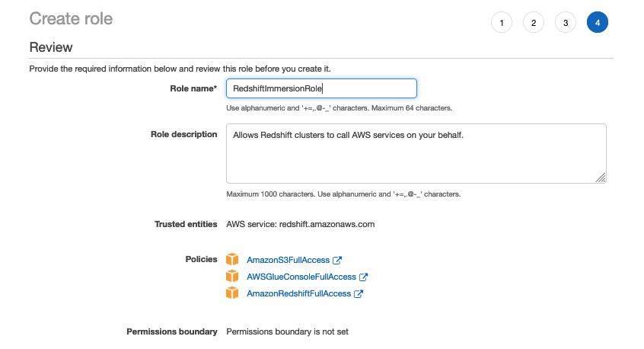The image size is (644, 349).
Task: Open external link icon next to AmazonS3FullAccess
Action: click(337, 260)
